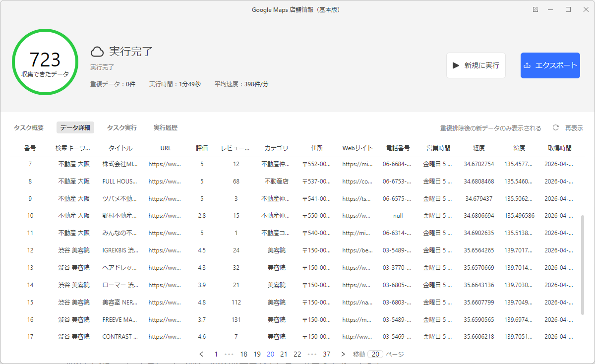Switch to the タスク概要 tab

(x=29, y=128)
